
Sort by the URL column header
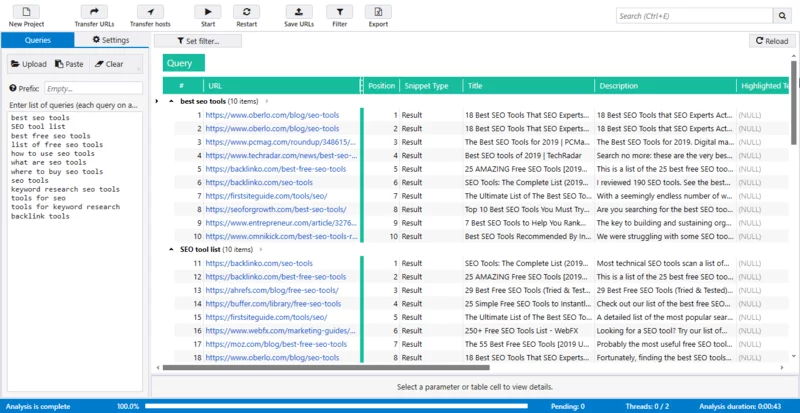tap(283, 86)
